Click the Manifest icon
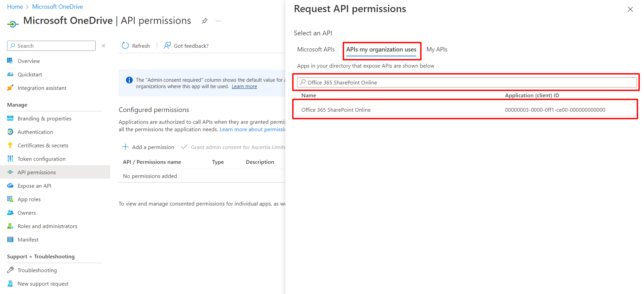644x294 pixels. (10, 240)
